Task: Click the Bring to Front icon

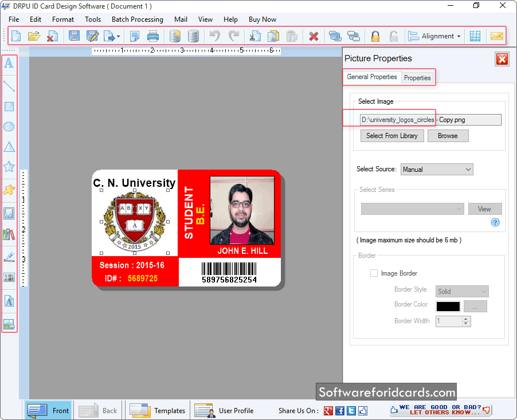Action: [335, 36]
